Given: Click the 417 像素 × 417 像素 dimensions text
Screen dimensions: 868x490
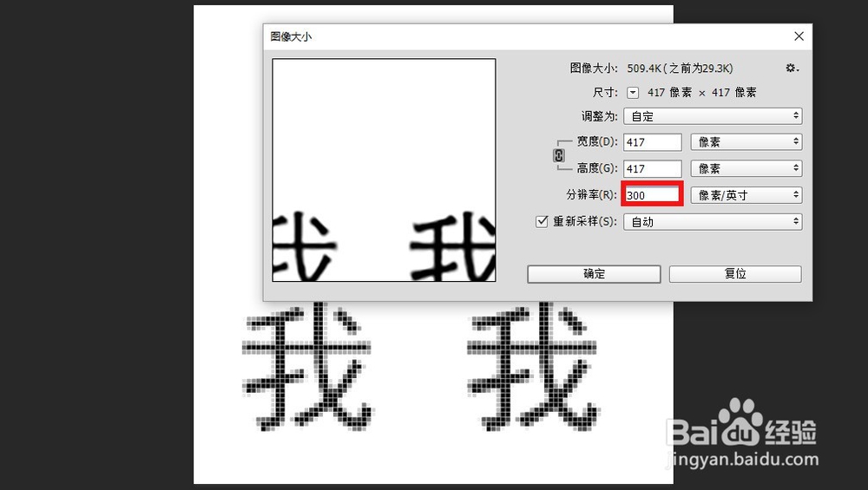Looking at the screenshot, I should [x=702, y=92].
